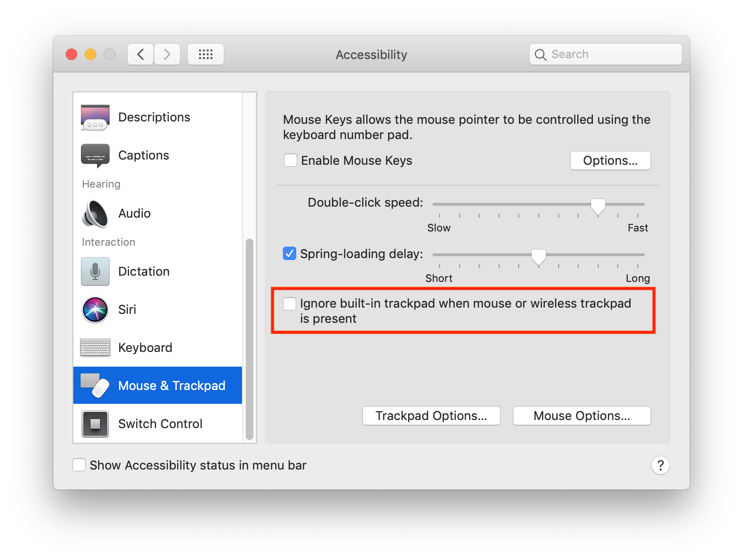The height and width of the screenshot is (560, 743).
Task: Select the Switch Control icon
Action: (95, 424)
